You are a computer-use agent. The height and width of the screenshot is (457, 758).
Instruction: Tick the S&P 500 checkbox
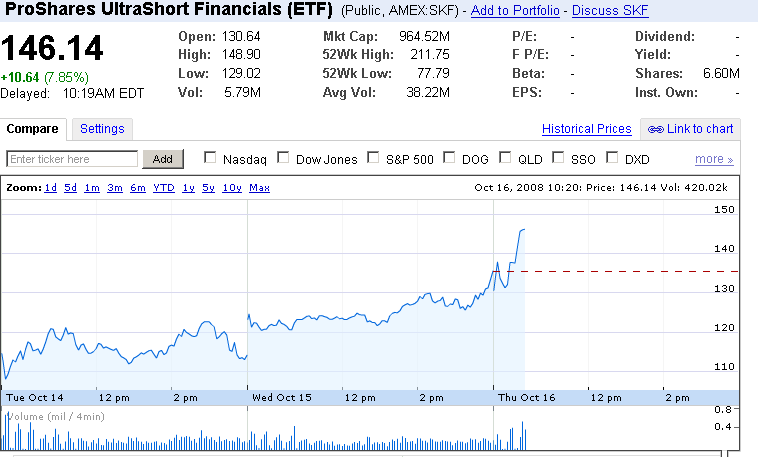tap(374, 158)
